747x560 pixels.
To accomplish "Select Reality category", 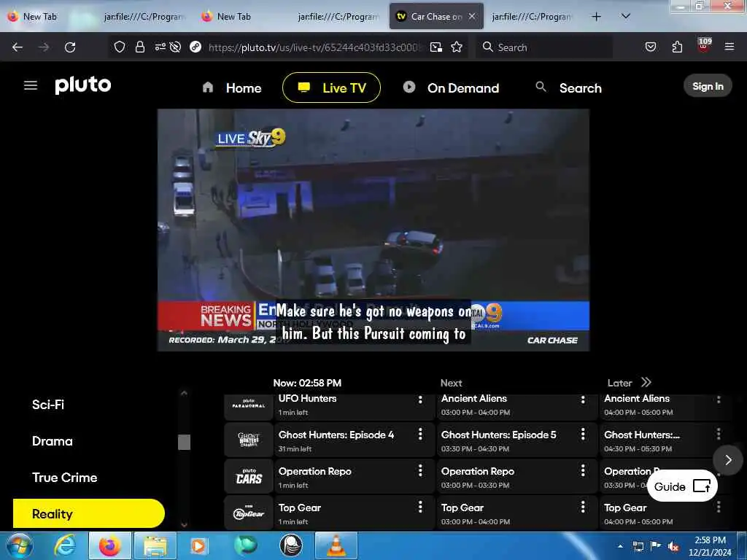I will [89, 513].
